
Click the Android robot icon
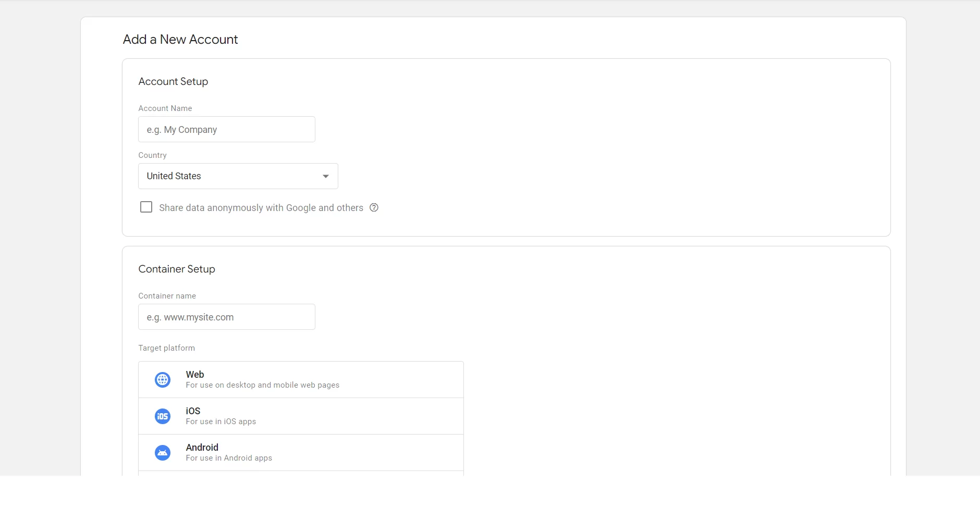coord(163,453)
